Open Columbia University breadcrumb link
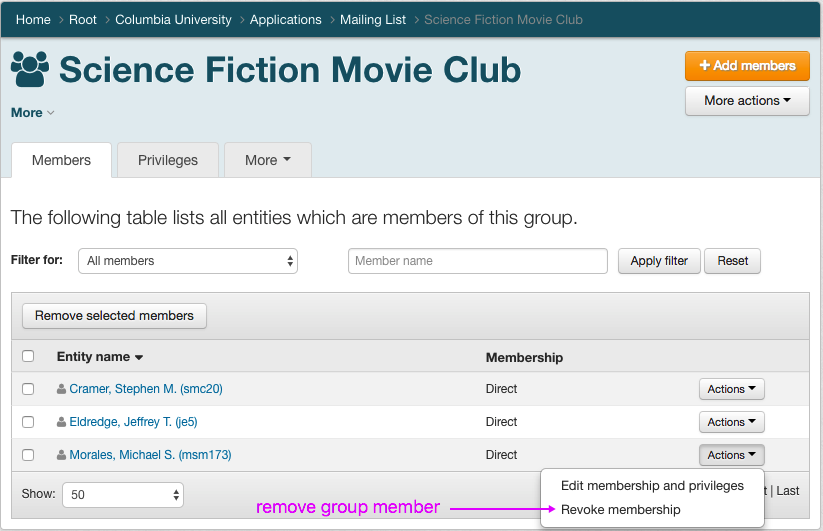 tap(173, 19)
